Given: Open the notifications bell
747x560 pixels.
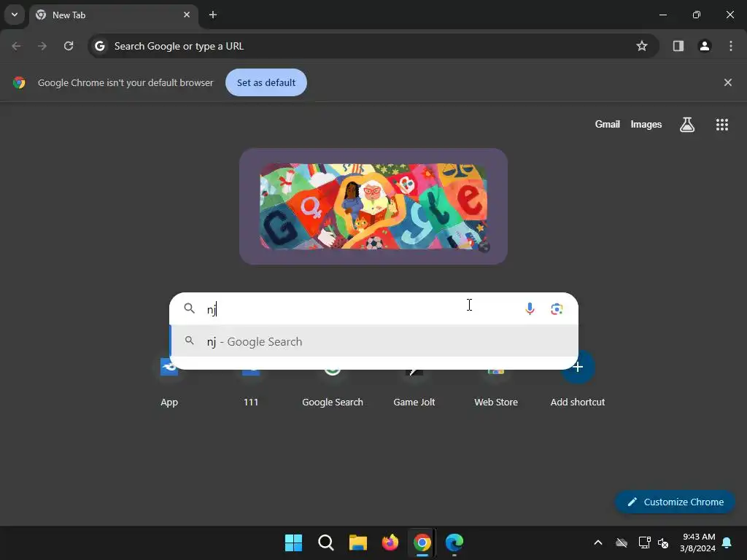Looking at the screenshot, I should click(727, 542).
